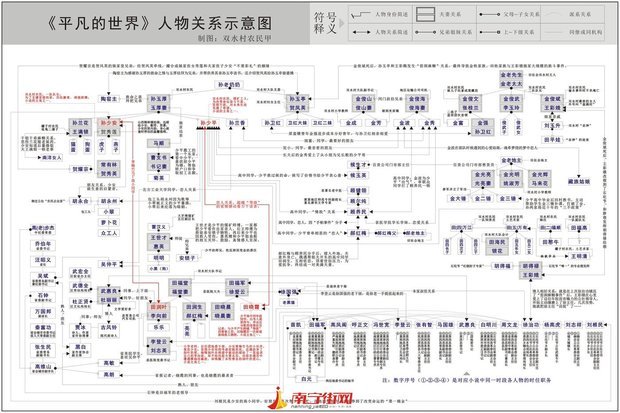Select the 孙老奶奶 node
620x413 pixels.
click(x=229, y=85)
